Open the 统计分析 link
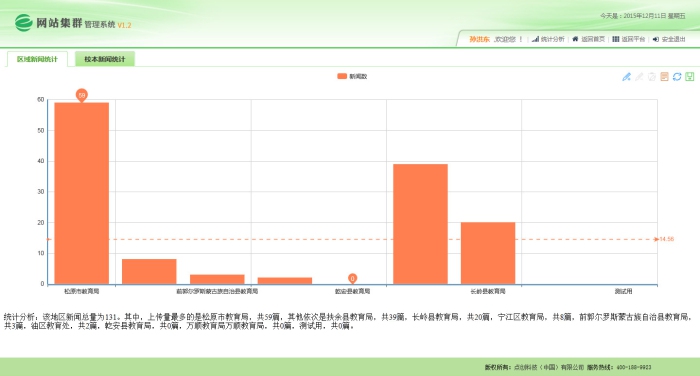This screenshot has height=376, width=700. pos(553,39)
